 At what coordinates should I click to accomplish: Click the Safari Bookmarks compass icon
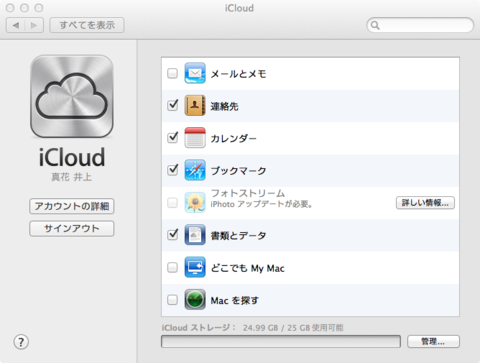195,170
